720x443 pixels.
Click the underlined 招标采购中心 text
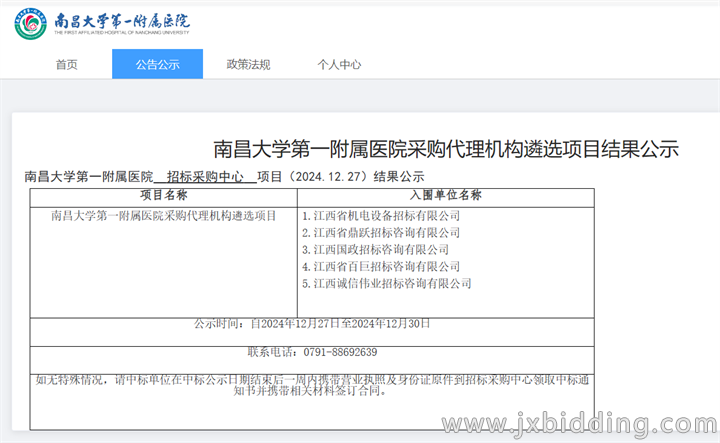pyautogui.click(x=205, y=177)
